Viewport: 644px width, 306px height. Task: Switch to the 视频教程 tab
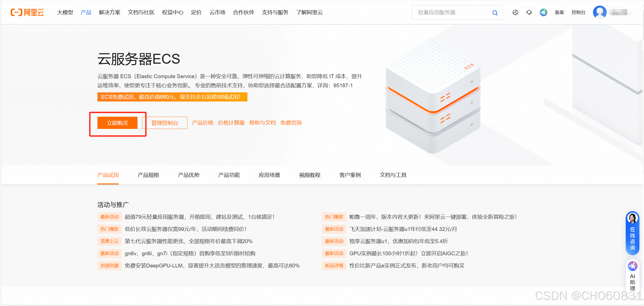(x=310, y=175)
